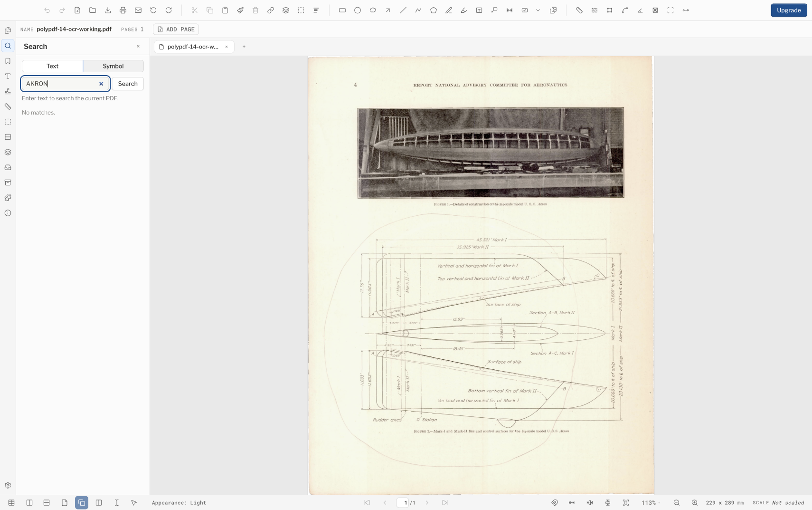Go to the next page arrow
This screenshot has height=510, width=812.
coord(427,502)
